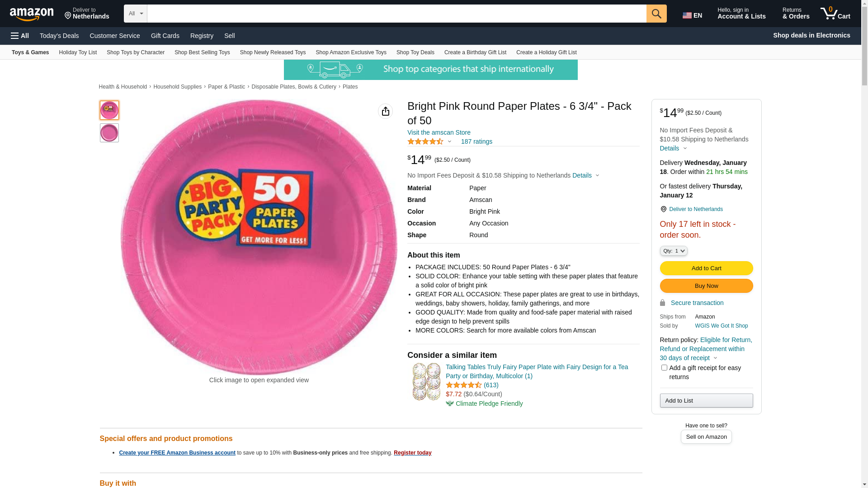The image size is (868, 488).
Task: Click the search magnifying glass button
Action: (656, 14)
